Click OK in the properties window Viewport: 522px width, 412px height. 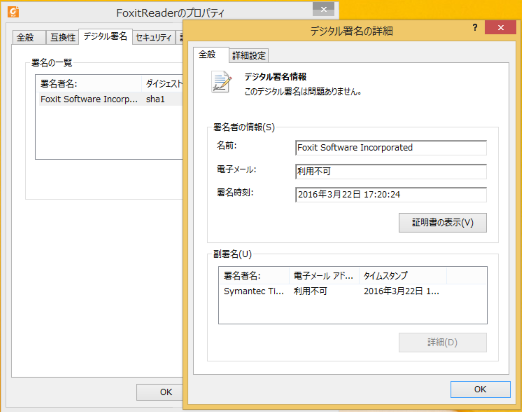pyautogui.click(x=159, y=392)
